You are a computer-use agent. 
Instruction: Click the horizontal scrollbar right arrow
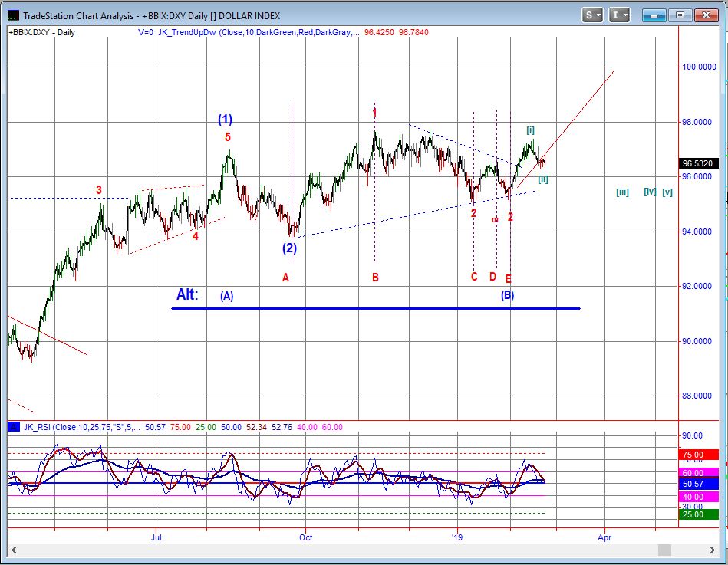[x=713, y=550]
